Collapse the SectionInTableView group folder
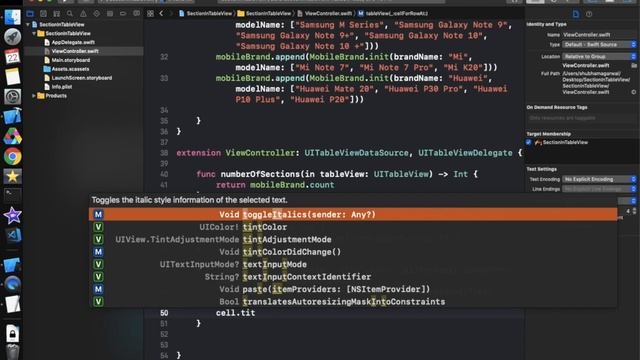Image resolution: width=640 pixels, height=360 pixels. click(x=34, y=33)
